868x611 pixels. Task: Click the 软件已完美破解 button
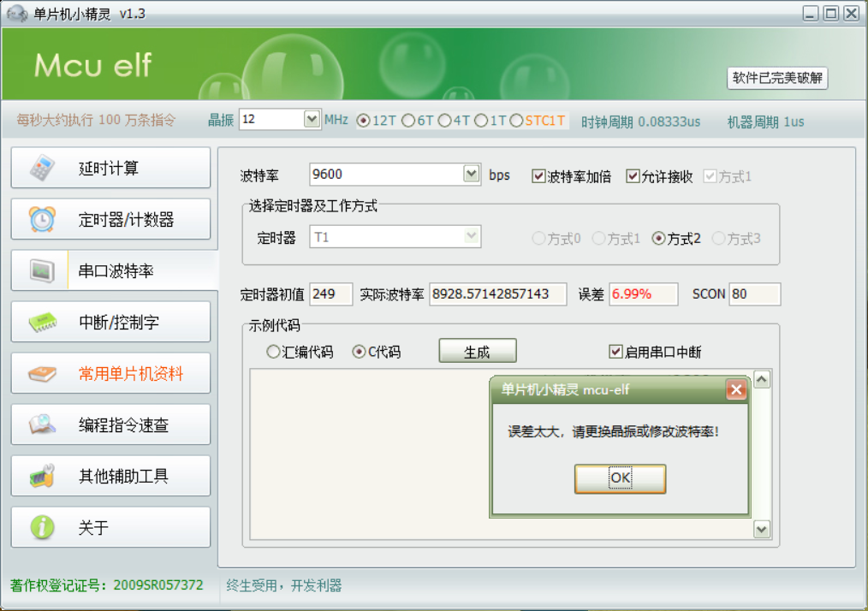click(x=777, y=78)
